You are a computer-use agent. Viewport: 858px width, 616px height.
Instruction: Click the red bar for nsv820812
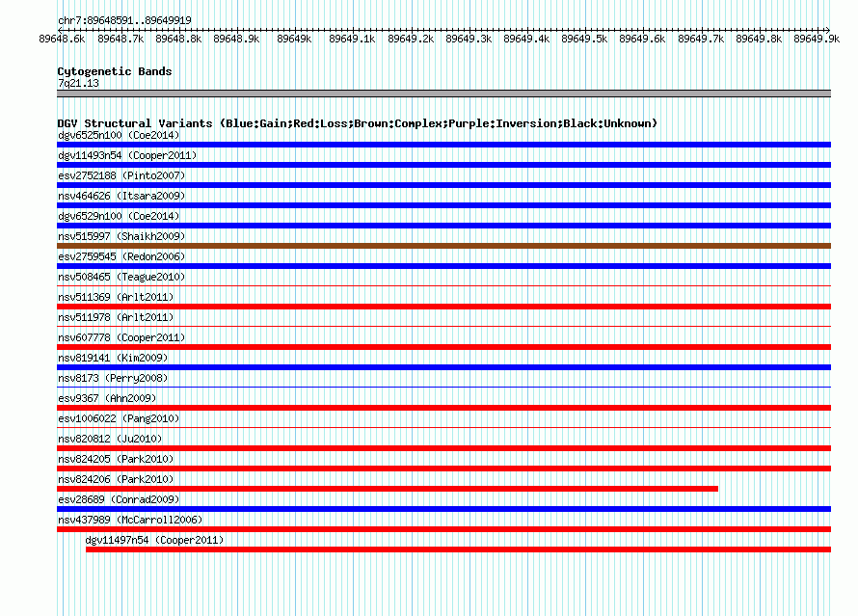[443, 448]
